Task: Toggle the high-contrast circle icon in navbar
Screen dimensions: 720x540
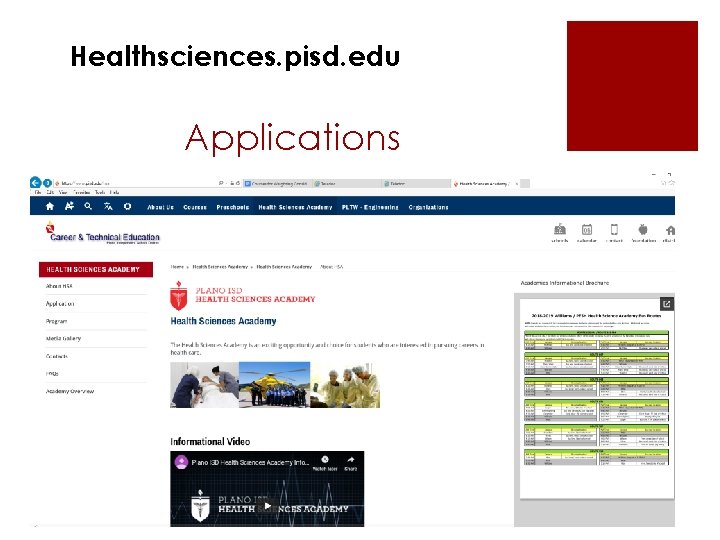Action: (x=127, y=207)
